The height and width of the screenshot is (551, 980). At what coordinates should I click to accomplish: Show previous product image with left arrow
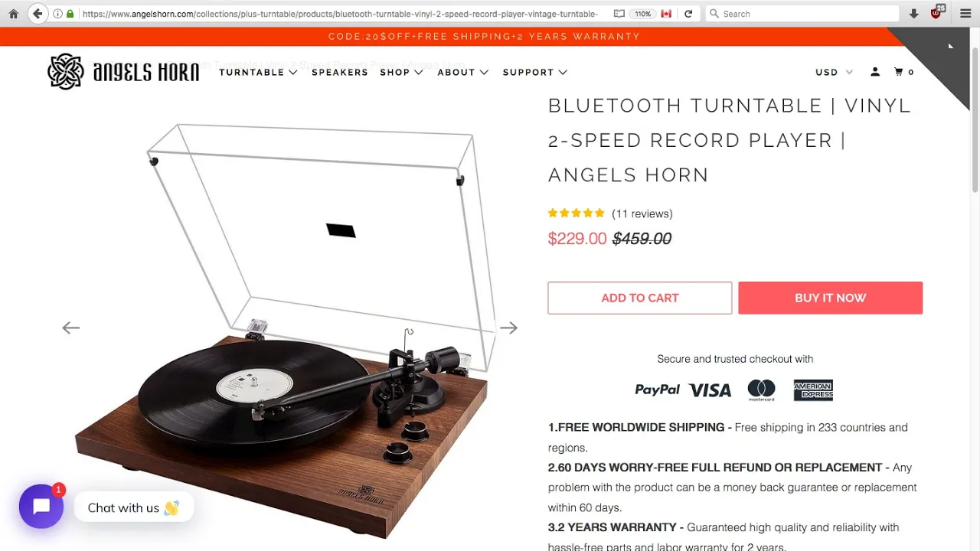tap(70, 328)
